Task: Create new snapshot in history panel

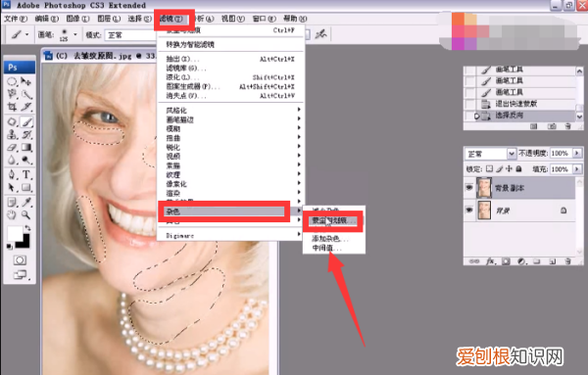Action: [552, 126]
